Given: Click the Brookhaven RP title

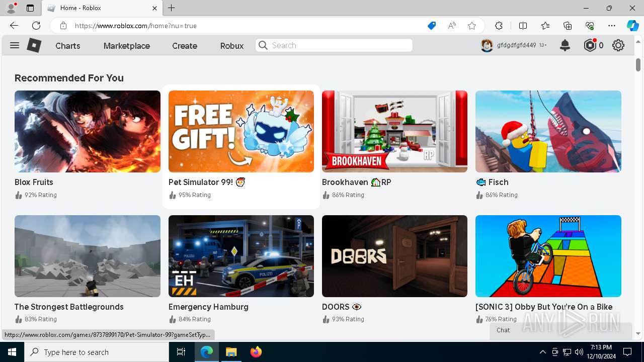Looking at the screenshot, I should (x=357, y=182).
